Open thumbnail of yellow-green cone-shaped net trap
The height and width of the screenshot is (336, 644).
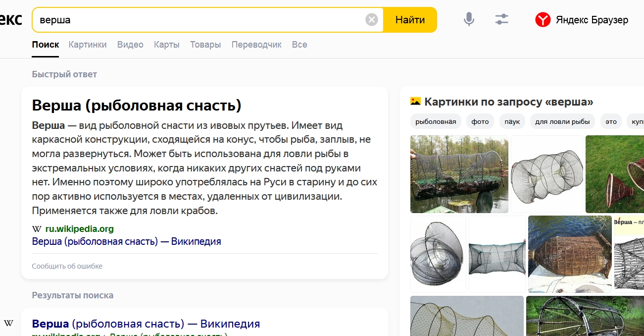[x=467, y=316]
